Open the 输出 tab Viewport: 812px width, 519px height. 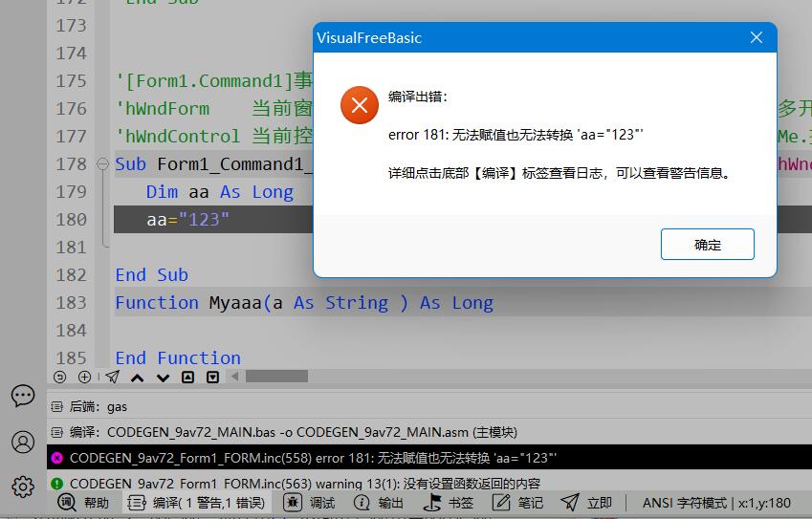(379, 503)
